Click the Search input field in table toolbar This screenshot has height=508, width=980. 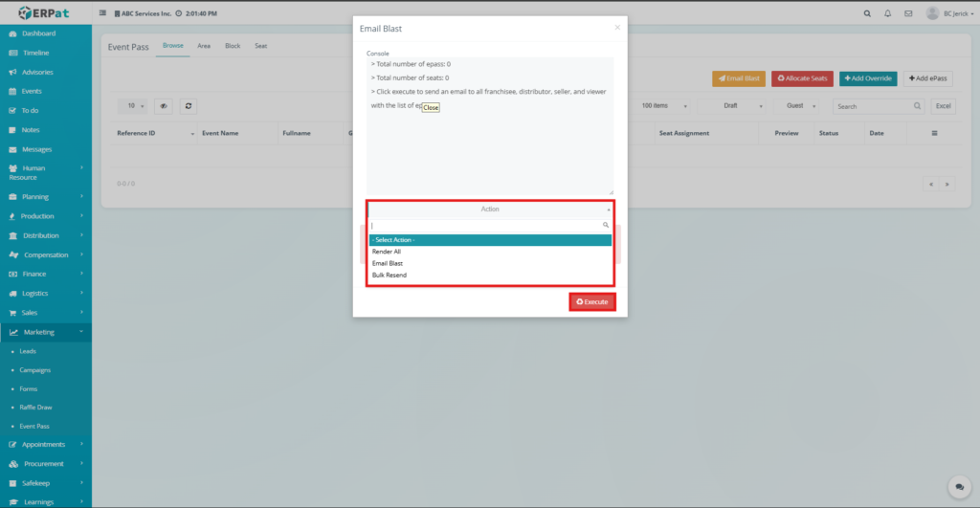(x=873, y=106)
